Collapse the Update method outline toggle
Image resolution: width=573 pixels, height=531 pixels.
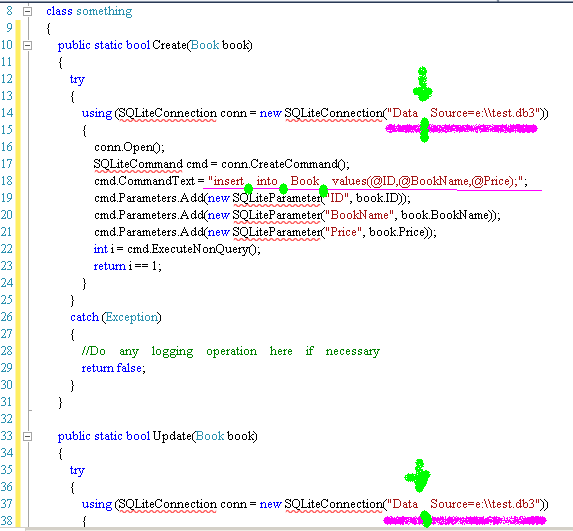tap(27, 436)
